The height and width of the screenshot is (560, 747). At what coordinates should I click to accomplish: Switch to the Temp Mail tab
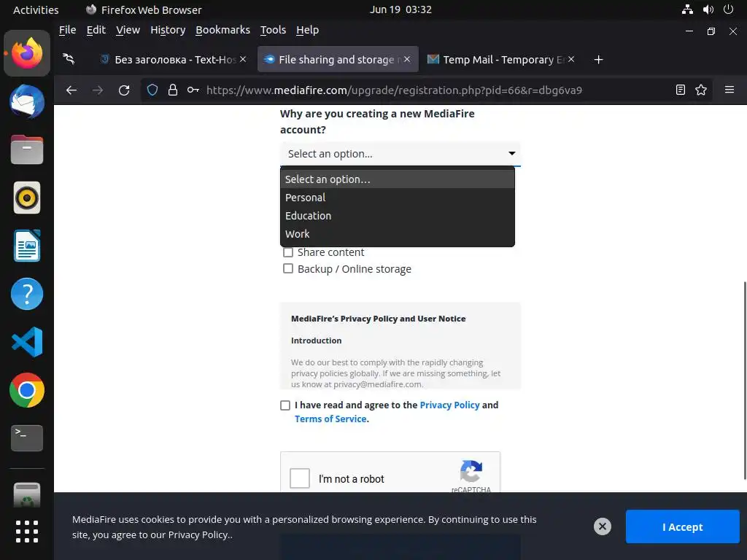tap(500, 60)
